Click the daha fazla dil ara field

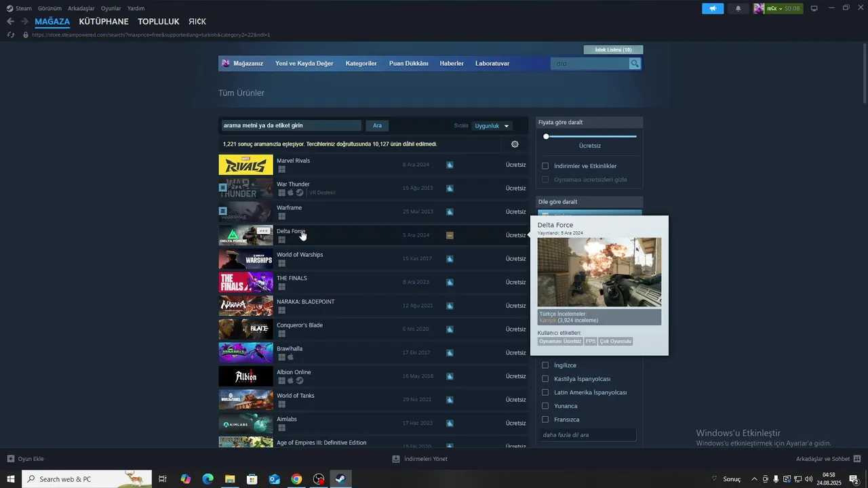(589, 434)
